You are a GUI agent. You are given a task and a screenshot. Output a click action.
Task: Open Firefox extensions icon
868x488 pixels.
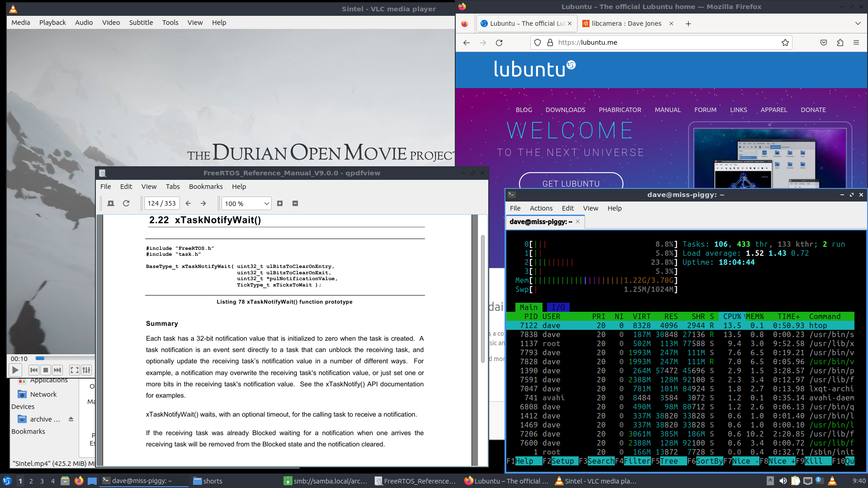click(840, 42)
